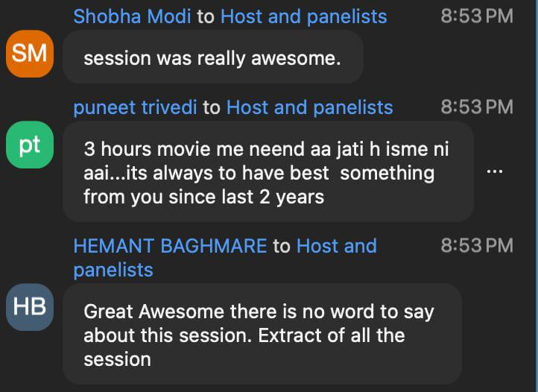Click the blue-gray HB avatar icon
538x392 pixels.
29,306
